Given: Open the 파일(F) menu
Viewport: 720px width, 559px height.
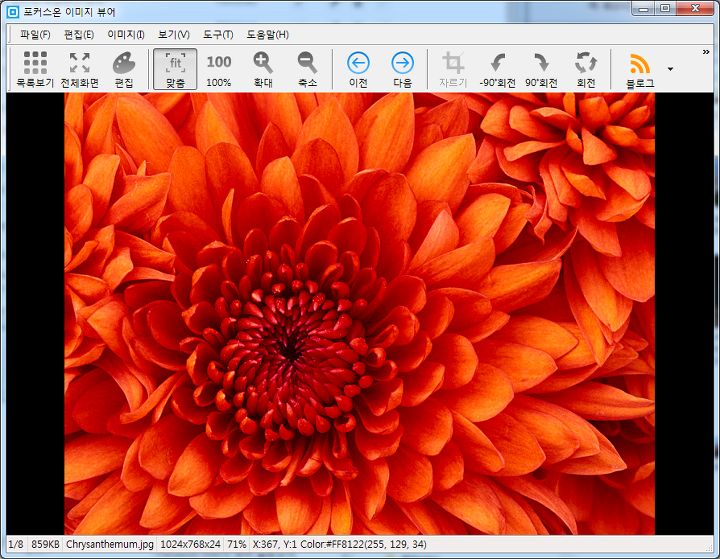Looking at the screenshot, I should (x=35, y=34).
